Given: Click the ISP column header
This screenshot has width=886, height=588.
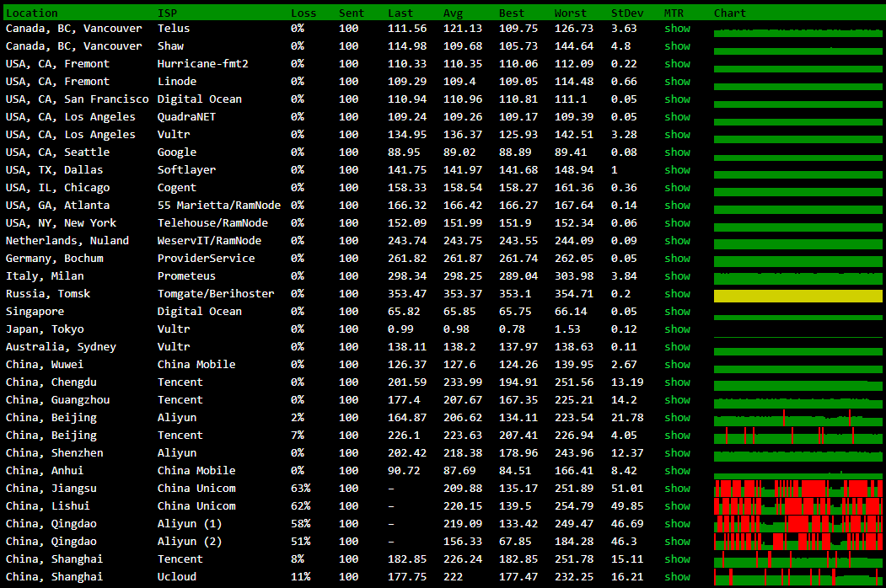Looking at the screenshot, I should [x=167, y=13].
